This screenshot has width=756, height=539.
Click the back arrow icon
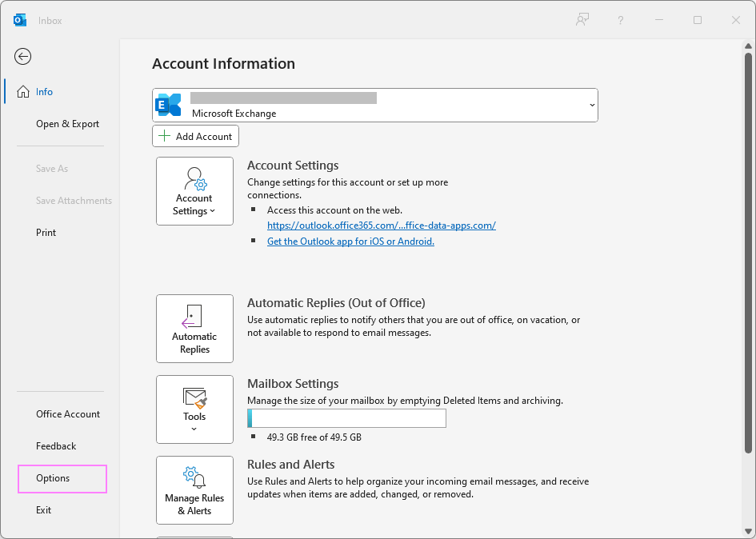tap(23, 56)
